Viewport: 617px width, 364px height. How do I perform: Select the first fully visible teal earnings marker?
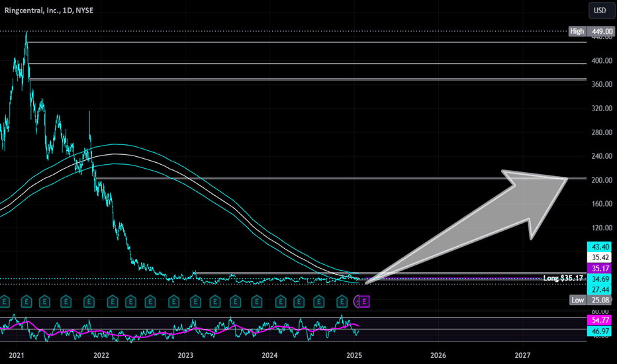[x=26, y=302]
